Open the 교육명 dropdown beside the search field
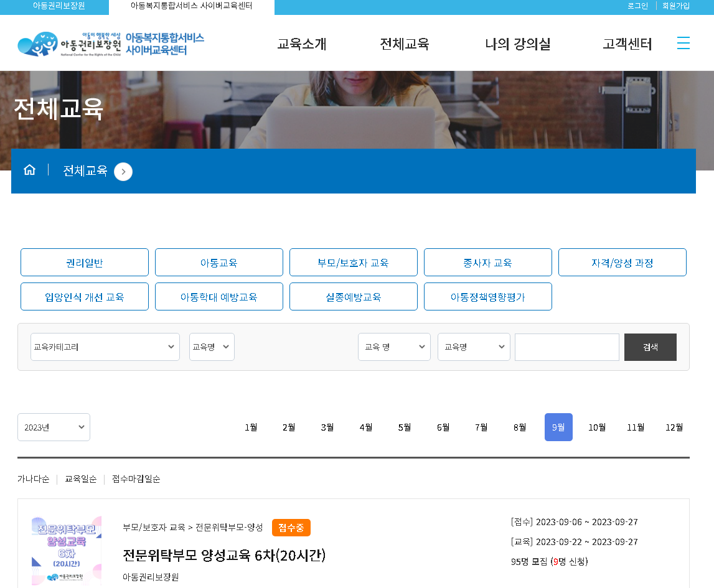714x588 pixels. pyautogui.click(x=474, y=347)
